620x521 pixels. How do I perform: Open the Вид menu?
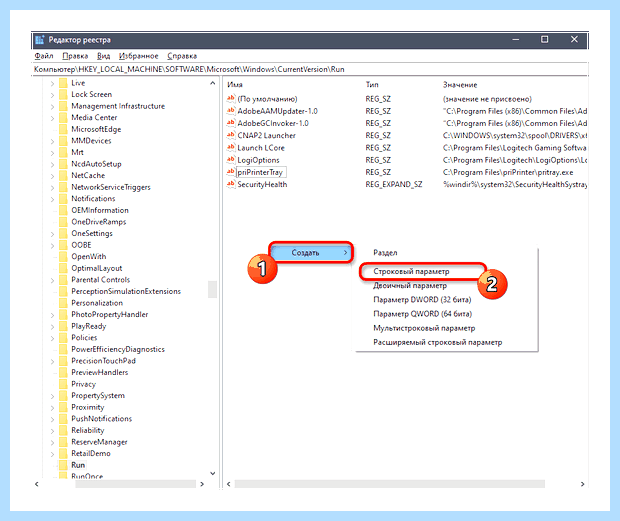(103, 56)
